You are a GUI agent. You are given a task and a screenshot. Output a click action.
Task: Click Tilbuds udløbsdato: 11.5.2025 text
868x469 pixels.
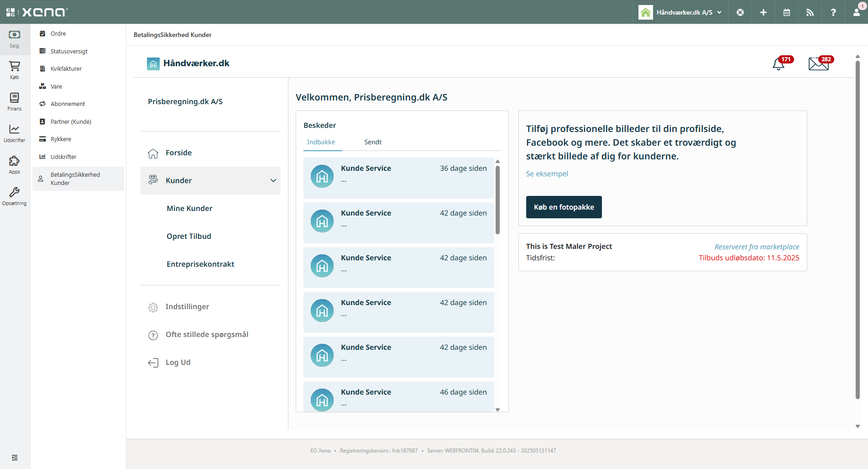click(x=749, y=258)
